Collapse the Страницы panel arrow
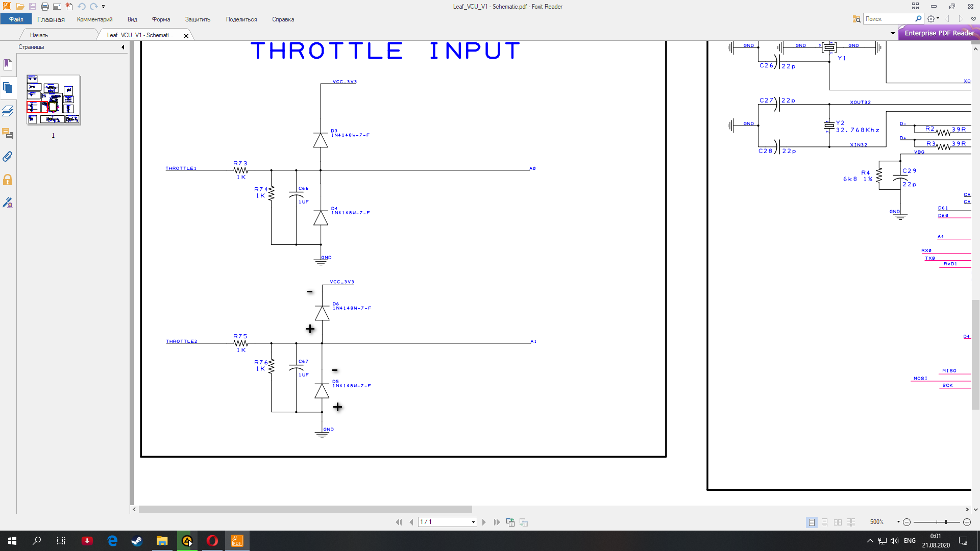Screen dimensions: 980x551 [122, 47]
